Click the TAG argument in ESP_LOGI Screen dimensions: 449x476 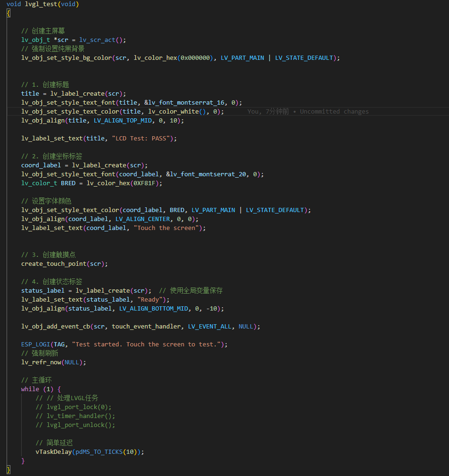59,345
